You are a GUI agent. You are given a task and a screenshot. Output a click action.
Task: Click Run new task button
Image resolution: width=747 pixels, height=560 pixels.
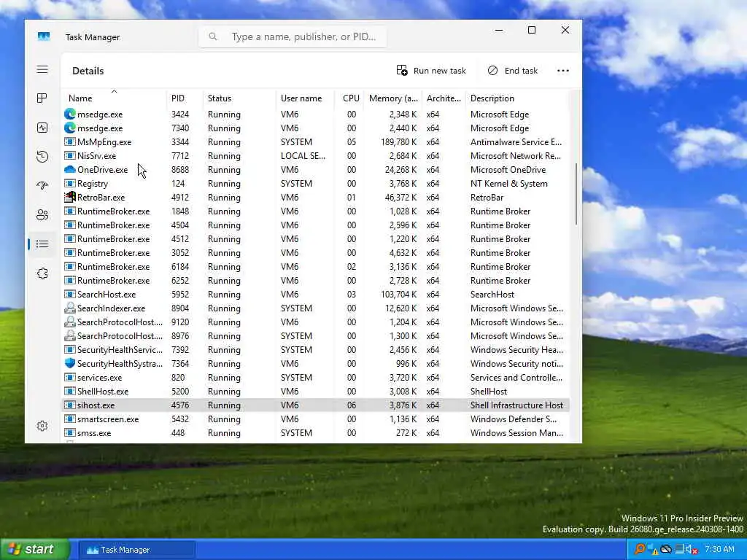click(x=431, y=71)
